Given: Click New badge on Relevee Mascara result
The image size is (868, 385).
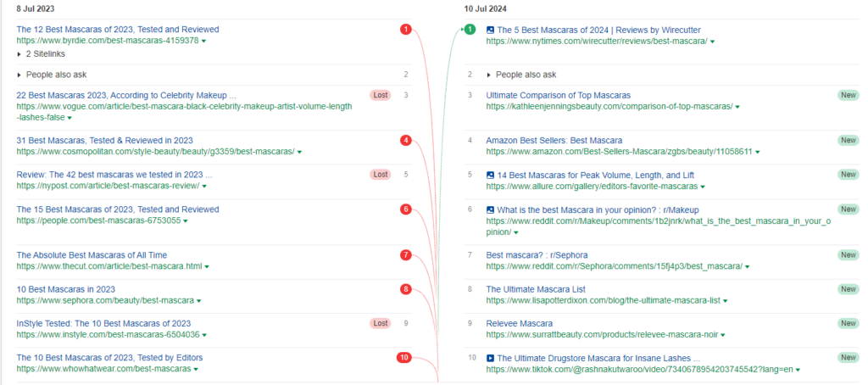Looking at the screenshot, I should point(849,323).
